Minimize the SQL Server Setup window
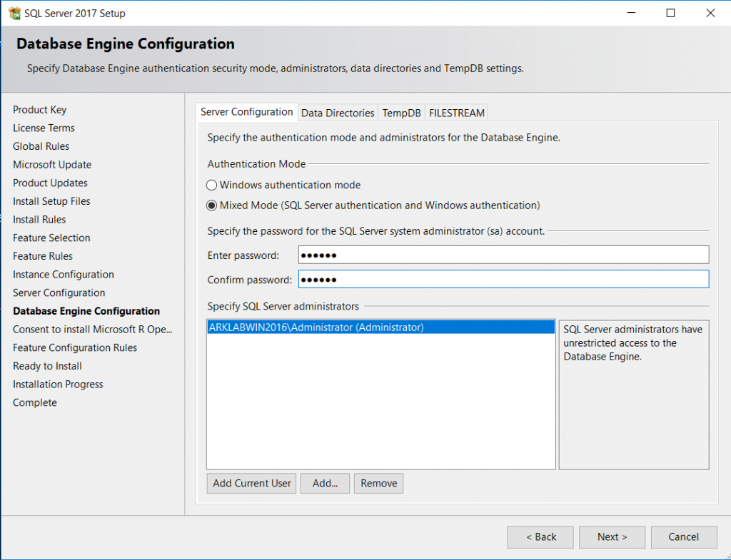Screen dimensions: 731x560 [x=631, y=13]
